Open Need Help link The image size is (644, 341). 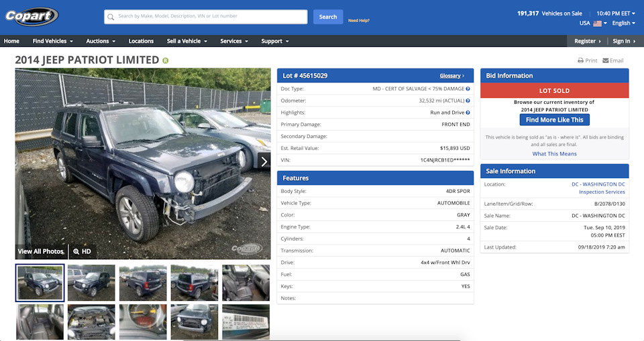358,21
